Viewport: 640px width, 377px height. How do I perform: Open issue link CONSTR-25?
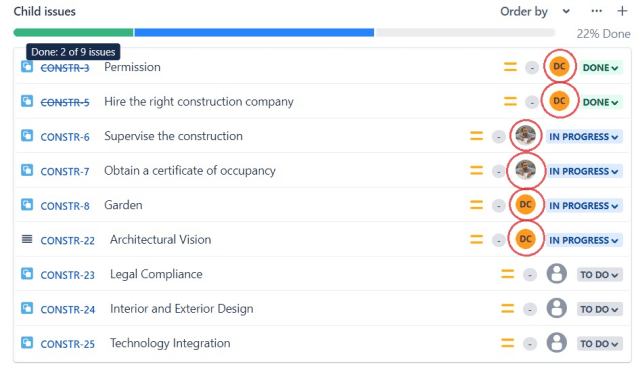tap(67, 344)
